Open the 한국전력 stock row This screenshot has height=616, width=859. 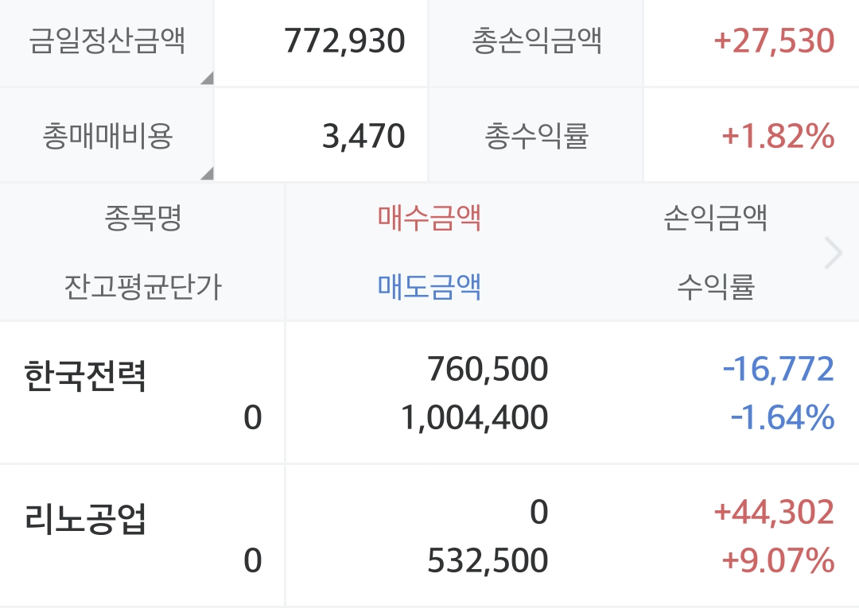(429, 393)
